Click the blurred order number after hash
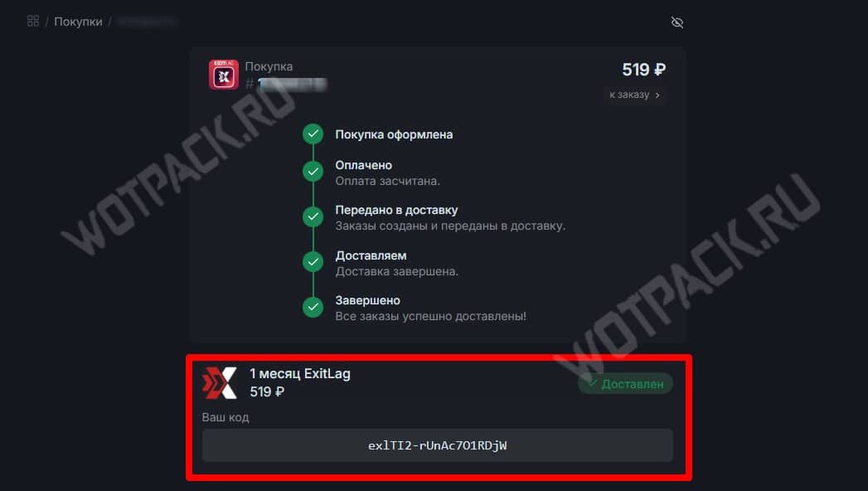The width and height of the screenshot is (868, 491). [293, 84]
